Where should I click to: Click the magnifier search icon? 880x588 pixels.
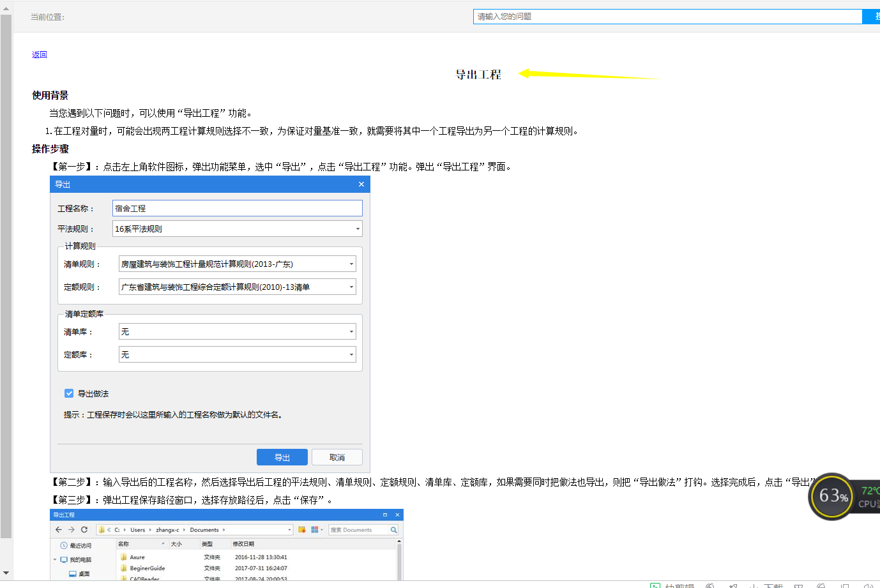[393, 530]
